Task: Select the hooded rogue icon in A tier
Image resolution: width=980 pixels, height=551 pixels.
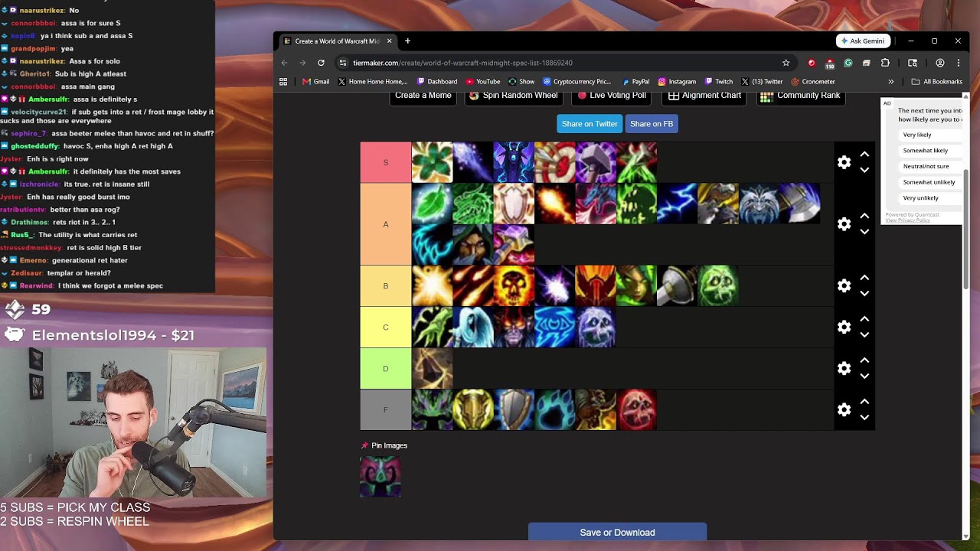Action: click(x=473, y=245)
